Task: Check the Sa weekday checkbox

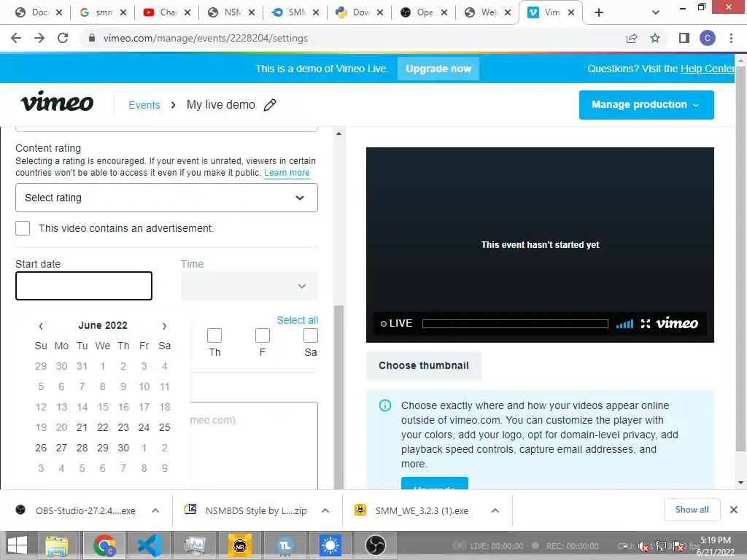Action: [x=311, y=335]
